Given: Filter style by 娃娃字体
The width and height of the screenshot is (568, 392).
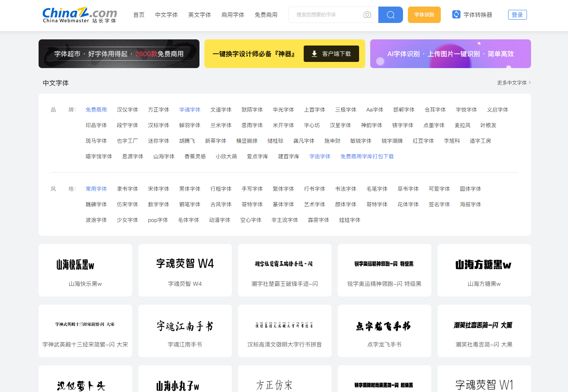Looking at the screenshot, I should point(350,220).
